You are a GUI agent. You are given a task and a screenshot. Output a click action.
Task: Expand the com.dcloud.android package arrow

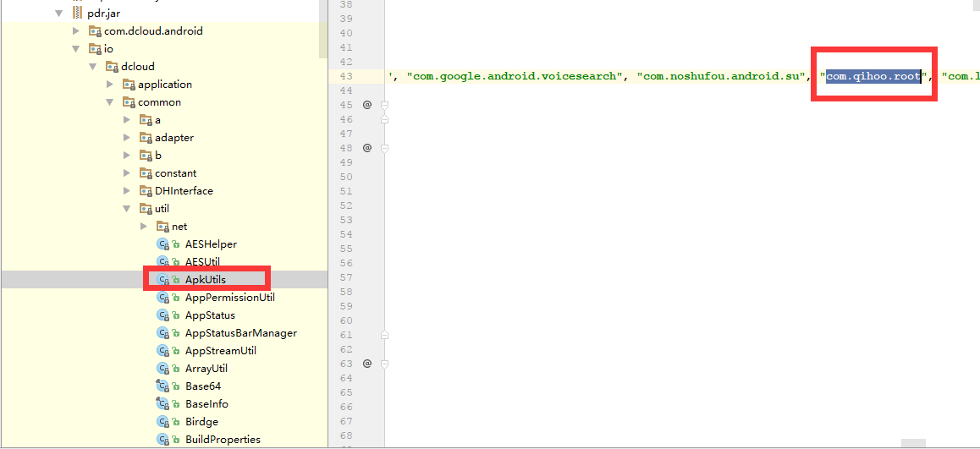[x=76, y=30]
